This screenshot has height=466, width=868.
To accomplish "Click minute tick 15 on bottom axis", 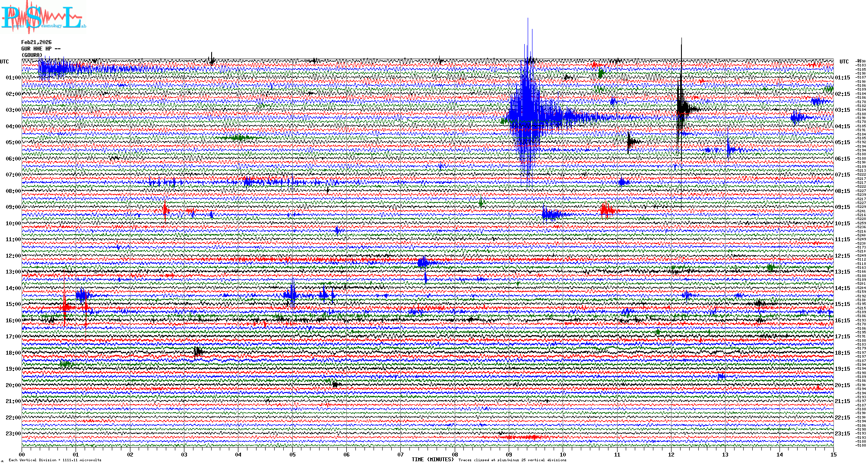I will (833, 455).
